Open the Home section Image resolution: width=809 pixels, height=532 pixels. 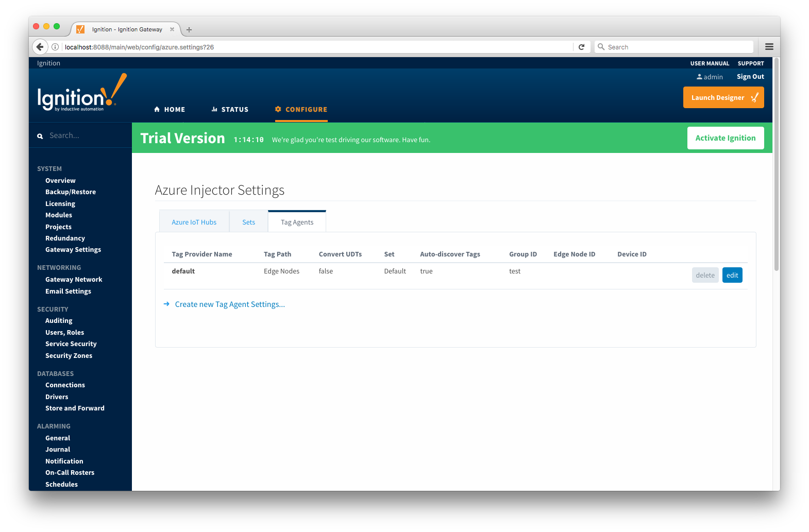[170, 110]
